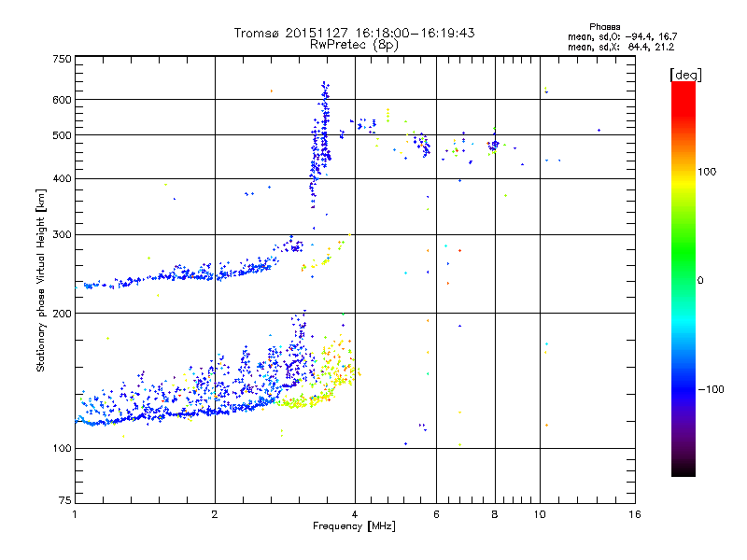747x560 pixels.
Task: Click the 'mean, sd,X: 84.4, 21.2' text
Action: pyautogui.click(x=621, y=47)
